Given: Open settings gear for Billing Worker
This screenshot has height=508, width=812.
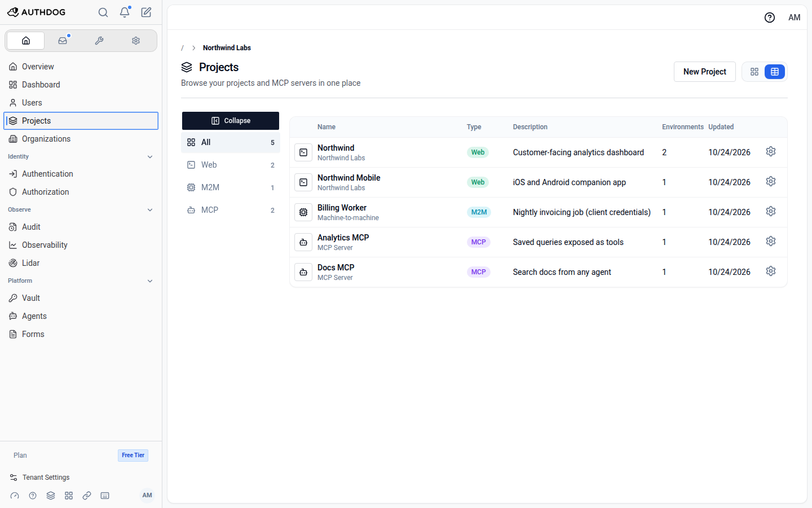Looking at the screenshot, I should [771, 211].
